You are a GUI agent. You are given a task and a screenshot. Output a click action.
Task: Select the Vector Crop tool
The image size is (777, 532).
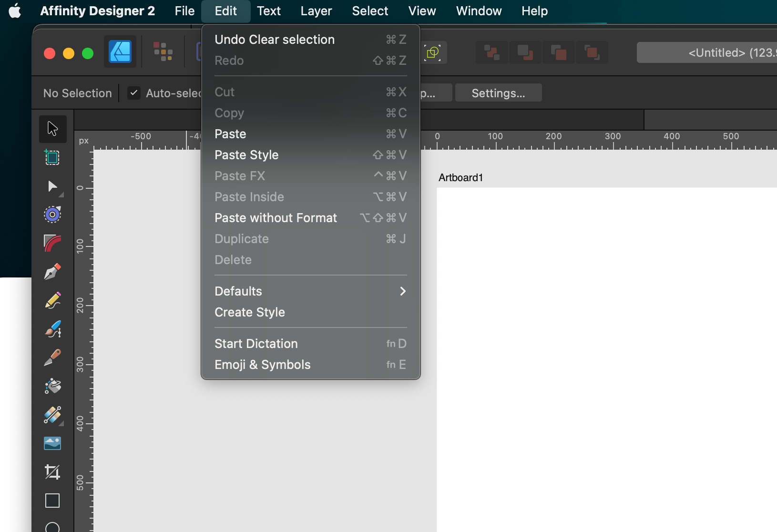coord(52,472)
